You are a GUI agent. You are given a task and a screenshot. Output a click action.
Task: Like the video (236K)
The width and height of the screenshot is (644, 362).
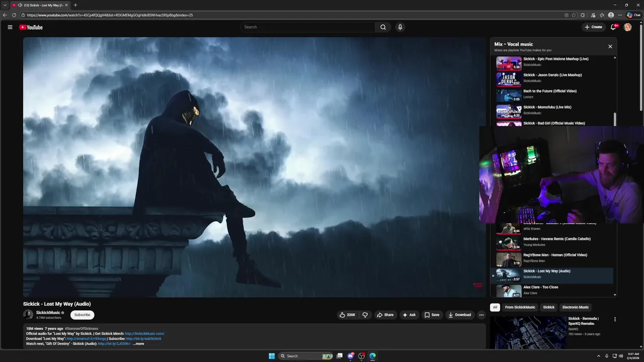[348, 315]
